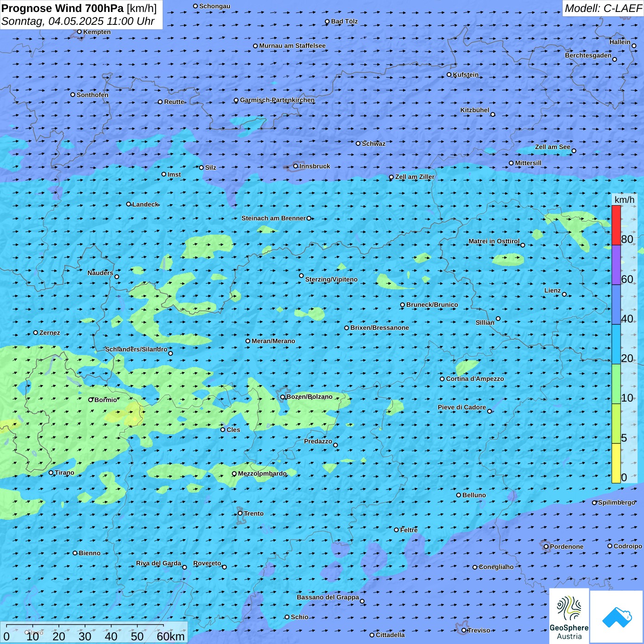This screenshot has width=644, height=644.
Task: Click the Schio location dot
Action: point(287,617)
